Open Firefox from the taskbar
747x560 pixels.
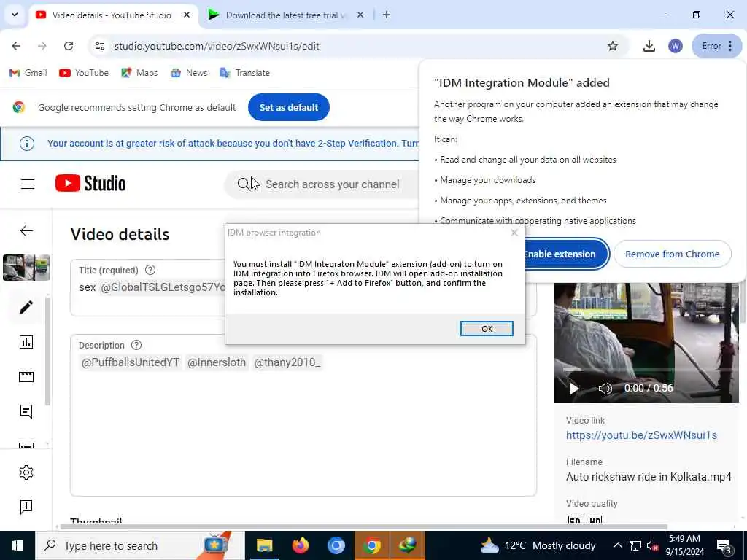tap(301, 545)
